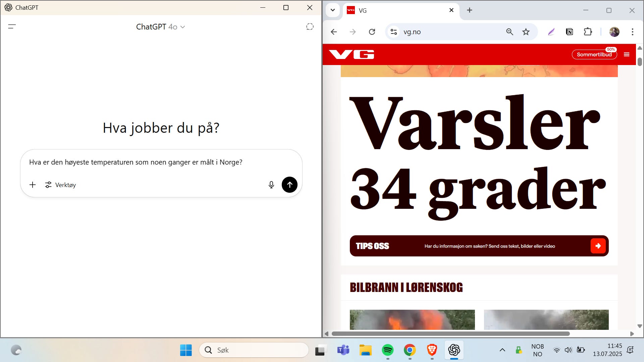Add an attachment with the plus icon

(33, 185)
